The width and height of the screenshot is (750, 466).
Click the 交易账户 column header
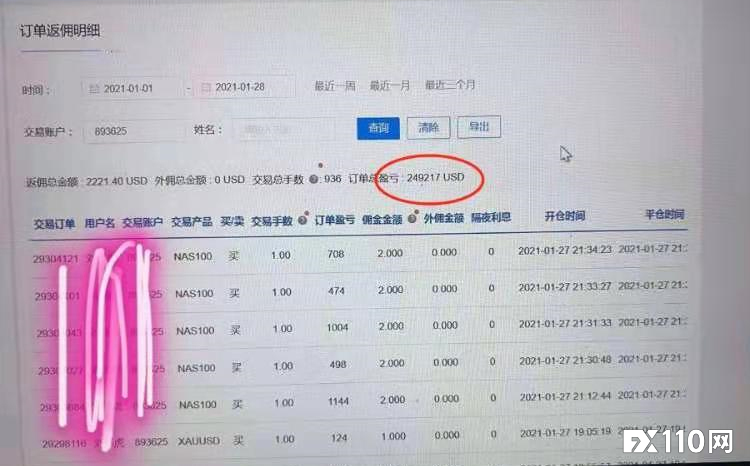tap(142, 222)
